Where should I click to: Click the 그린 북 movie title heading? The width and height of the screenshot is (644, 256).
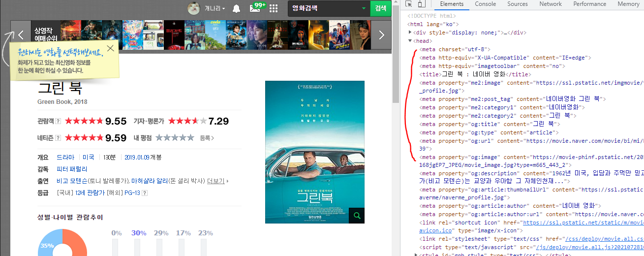pos(60,89)
